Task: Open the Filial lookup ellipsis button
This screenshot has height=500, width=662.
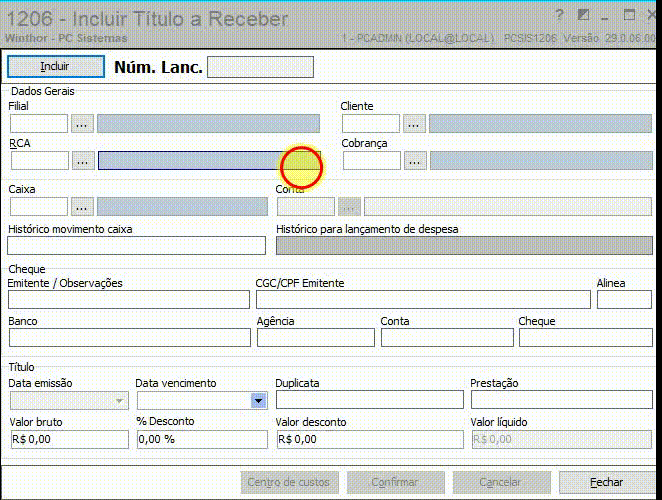Action: pos(82,124)
